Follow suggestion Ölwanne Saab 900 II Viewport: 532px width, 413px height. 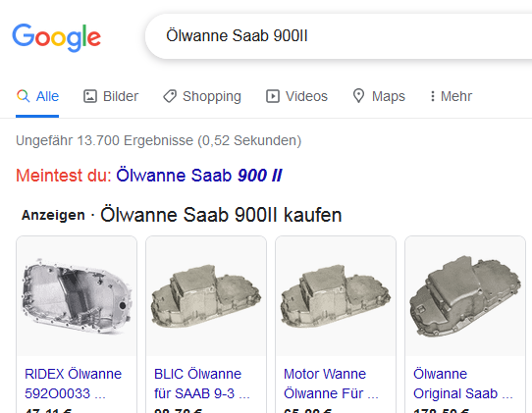[x=199, y=176]
